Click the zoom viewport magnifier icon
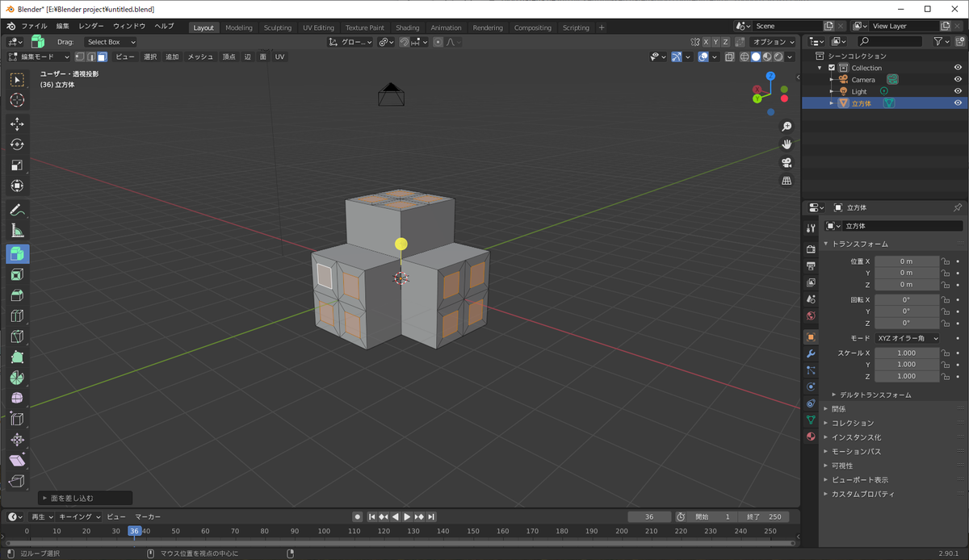Image resolution: width=969 pixels, height=560 pixels. pos(787,127)
